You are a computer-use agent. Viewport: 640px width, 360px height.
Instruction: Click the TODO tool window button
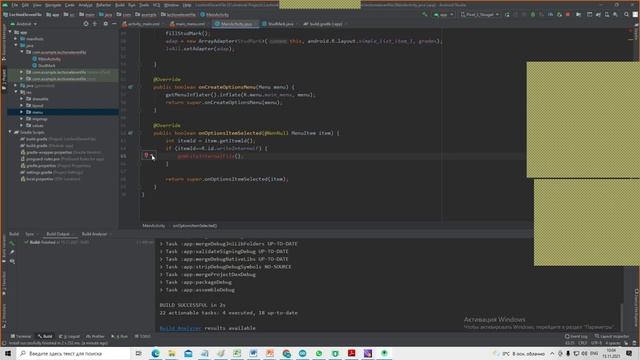(x=142, y=336)
